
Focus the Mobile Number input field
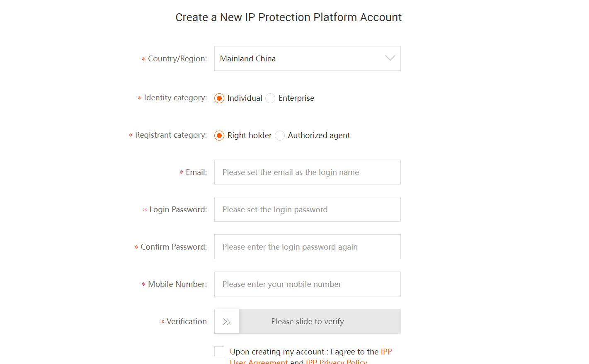307,284
